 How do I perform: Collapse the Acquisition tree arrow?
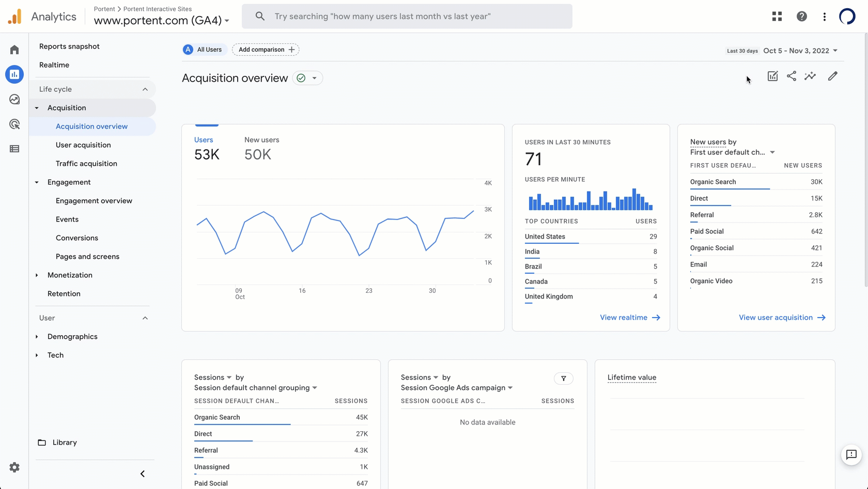click(x=37, y=108)
